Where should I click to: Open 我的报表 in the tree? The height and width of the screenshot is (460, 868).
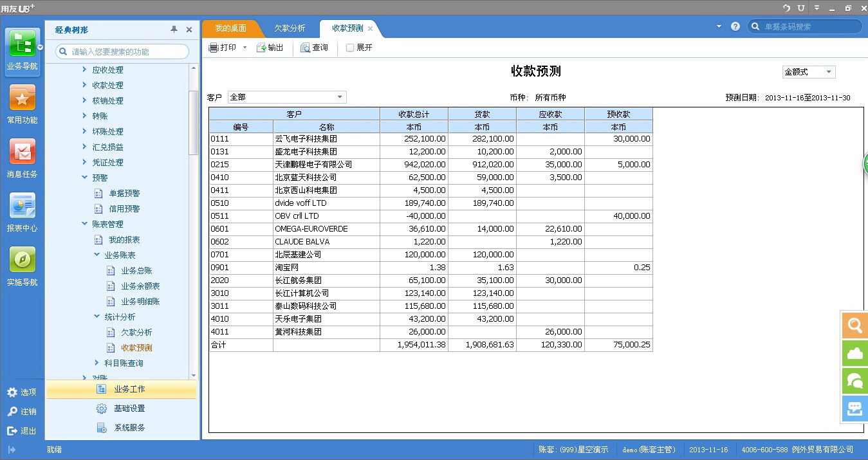click(124, 239)
